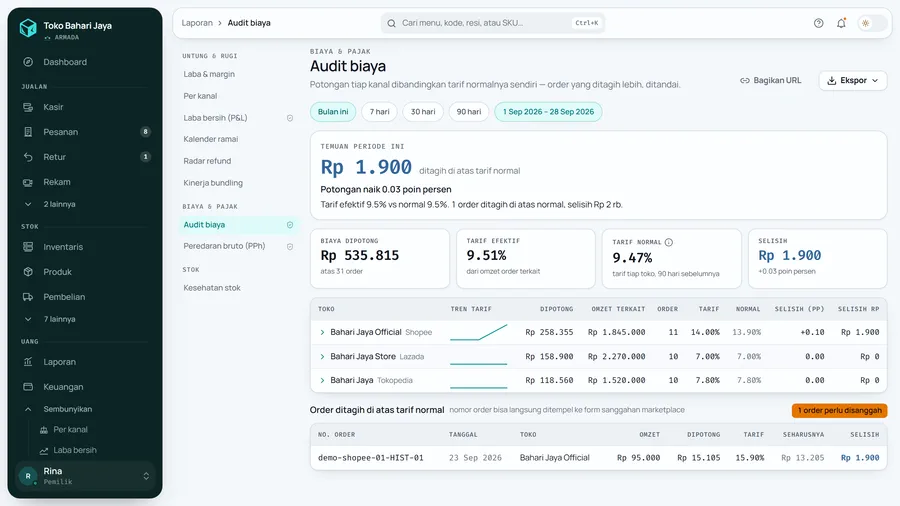Select the Bulan ini period chip
This screenshot has height=506, width=900.
(333, 112)
